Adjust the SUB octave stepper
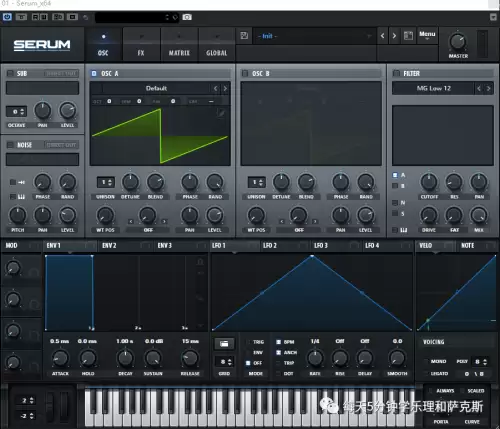Viewport: 500px width, 429px height. pyautogui.click(x=16, y=112)
